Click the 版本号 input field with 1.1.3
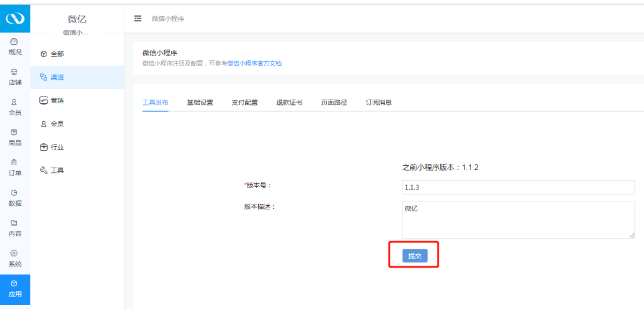 (x=519, y=187)
